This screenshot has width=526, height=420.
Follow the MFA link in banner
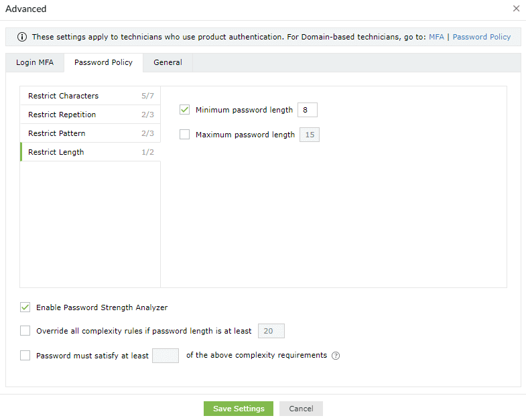tap(436, 37)
